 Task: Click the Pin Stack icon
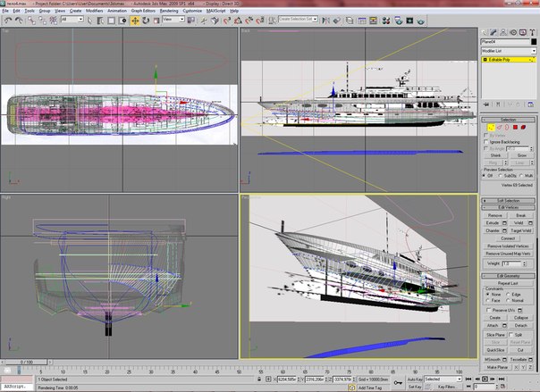486,106
